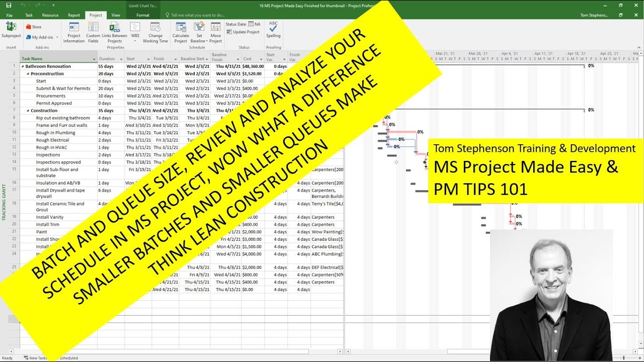
Task: Collapse the Preconstruction summary task
Action: tap(28, 74)
